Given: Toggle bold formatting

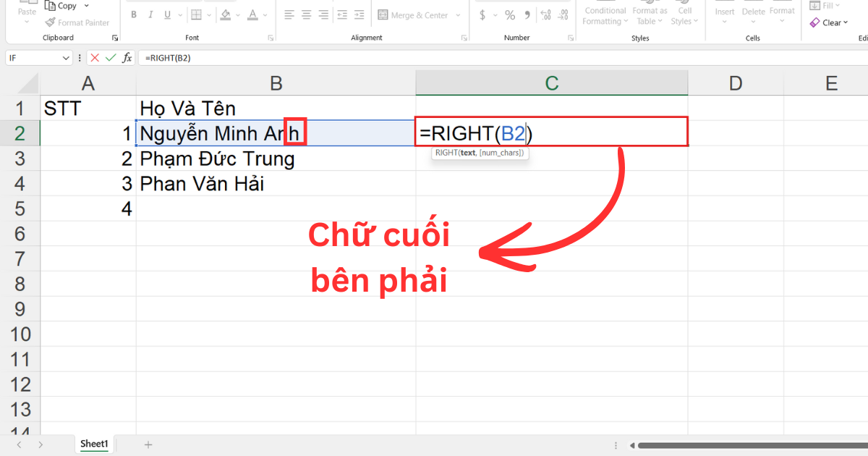Looking at the screenshot, I should 133,14.
